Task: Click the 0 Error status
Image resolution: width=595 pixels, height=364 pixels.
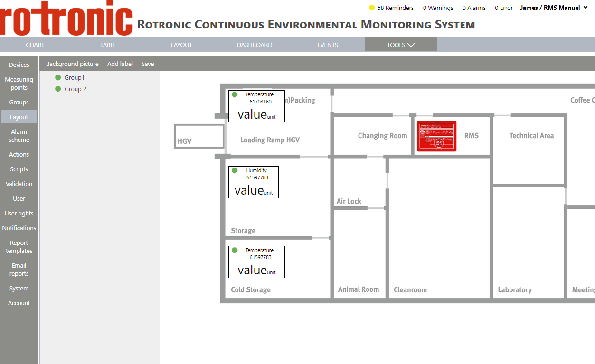Action: coord(504,8)
